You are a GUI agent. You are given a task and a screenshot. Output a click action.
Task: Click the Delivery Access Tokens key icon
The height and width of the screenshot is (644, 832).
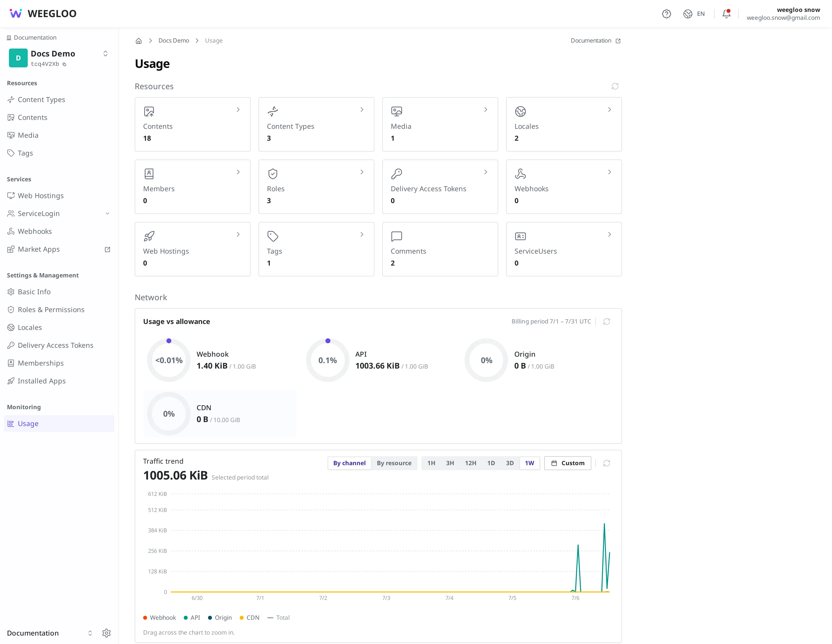pos(397,174)
